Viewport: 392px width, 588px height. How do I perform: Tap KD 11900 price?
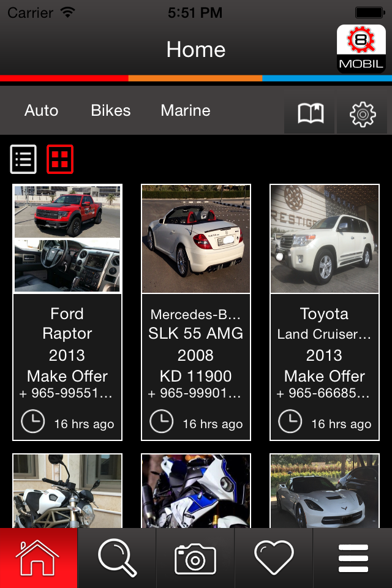pyautogui.click(x=196, y=376)
